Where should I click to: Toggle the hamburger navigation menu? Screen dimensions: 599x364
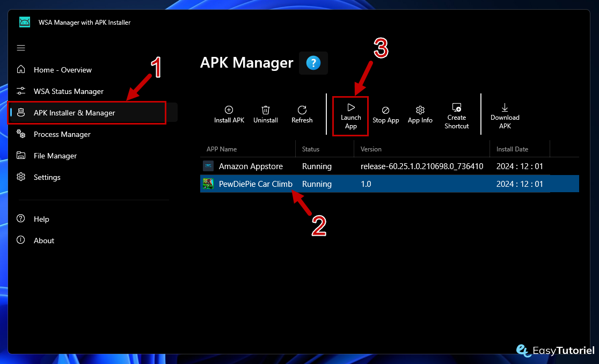(x=21, y=48)
